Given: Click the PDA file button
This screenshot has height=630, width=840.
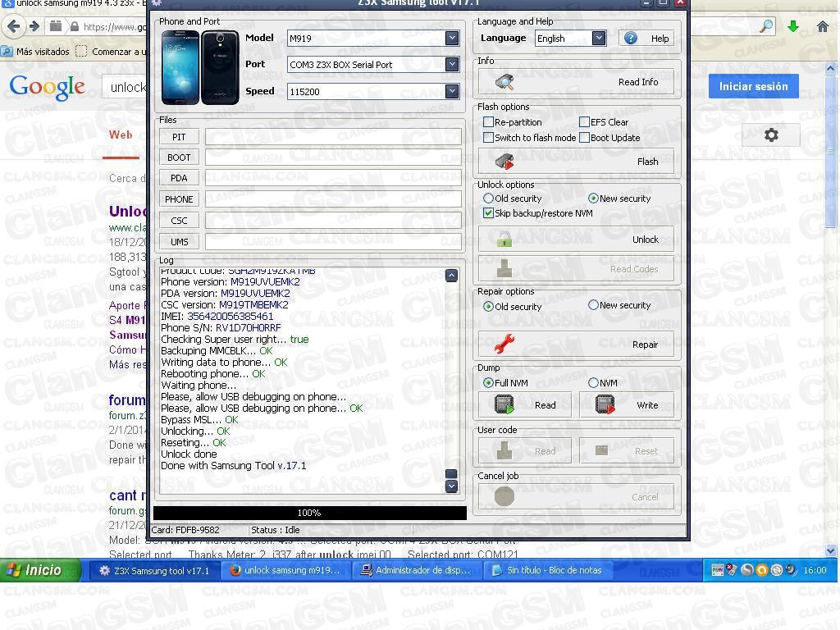Looking at the screenshot, I should click(179, 178).
